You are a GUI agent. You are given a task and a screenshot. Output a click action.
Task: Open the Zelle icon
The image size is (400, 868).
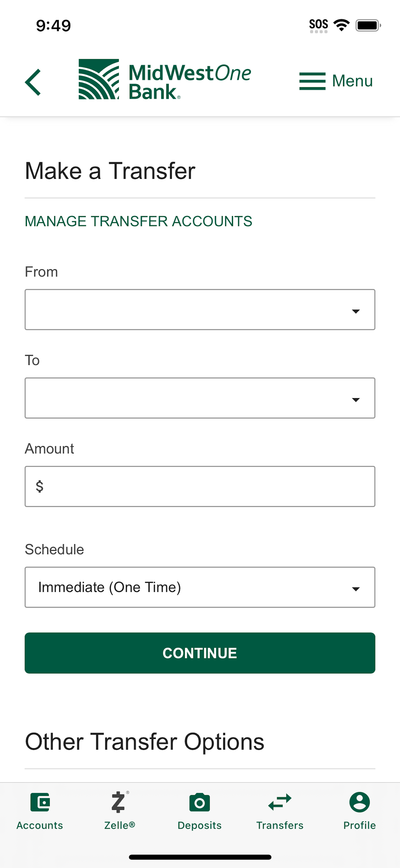pos(119,802)
